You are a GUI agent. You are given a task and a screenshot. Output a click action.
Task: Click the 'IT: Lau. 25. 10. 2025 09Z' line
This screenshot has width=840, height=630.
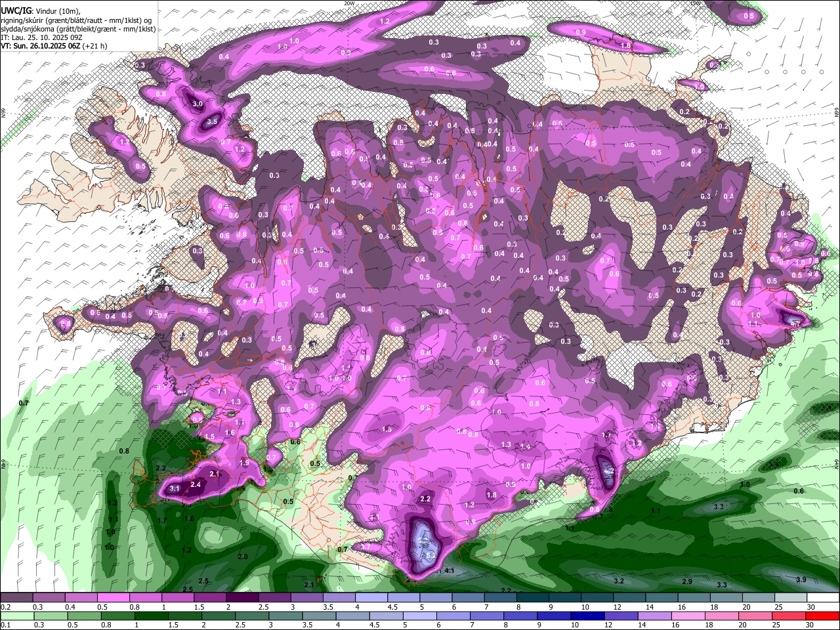tap(41, 37)
